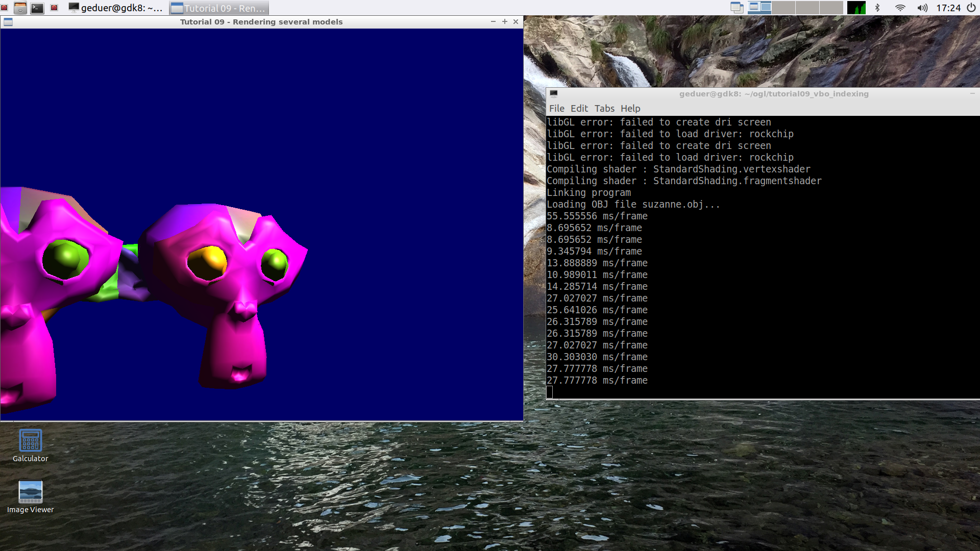
Task: Click 'Compiling shader : StandardShading.fragmentshader' line
Action: [684, 181]
